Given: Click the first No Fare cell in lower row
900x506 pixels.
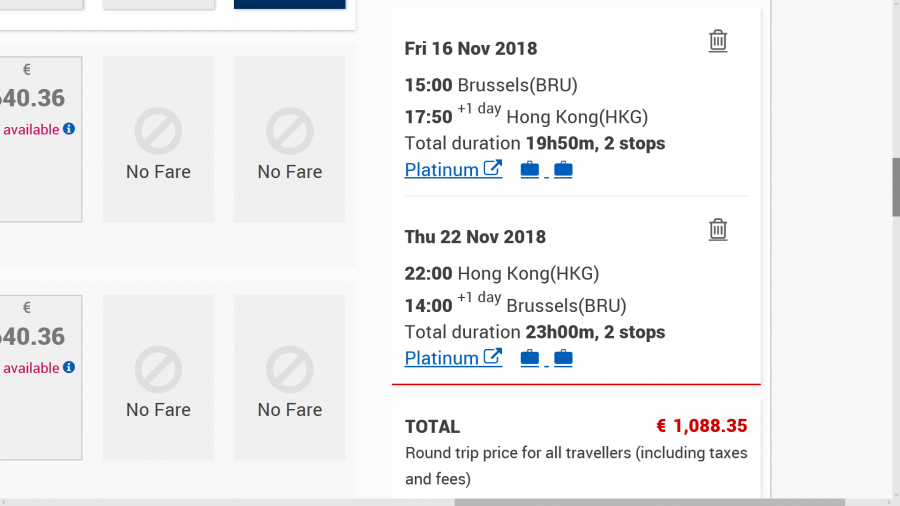Looking at the screenshot, I should (x=158, y=377).
